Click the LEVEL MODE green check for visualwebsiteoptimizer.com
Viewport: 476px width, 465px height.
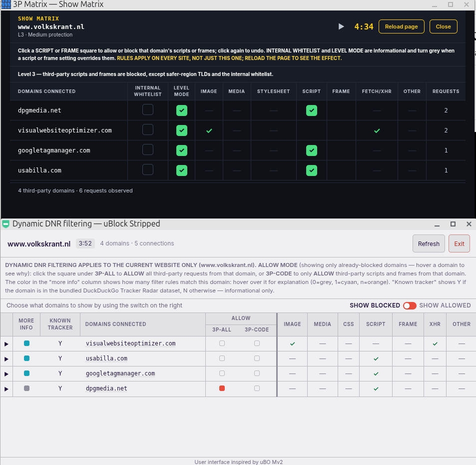[x=181, y=130]
